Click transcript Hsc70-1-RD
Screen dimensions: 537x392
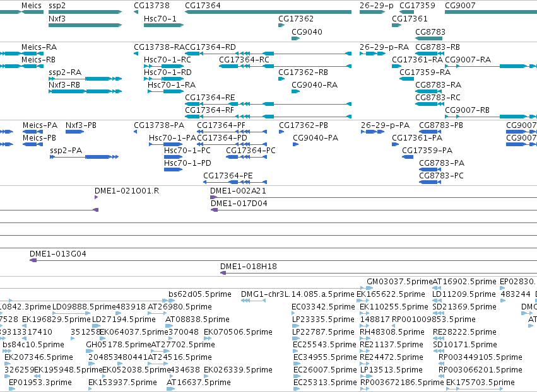(x=168, y=72)
